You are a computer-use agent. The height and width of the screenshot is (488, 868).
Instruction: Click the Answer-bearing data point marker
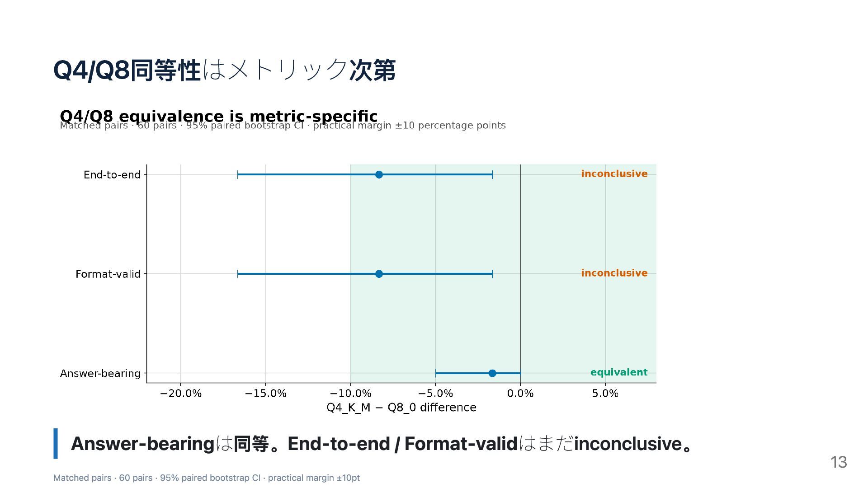click(492, 373)
